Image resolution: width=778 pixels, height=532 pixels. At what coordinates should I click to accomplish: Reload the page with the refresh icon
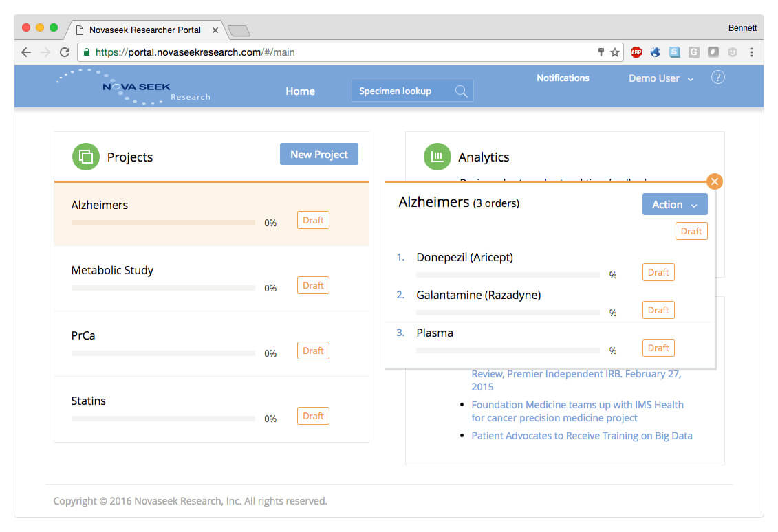[x=65, y=52]
